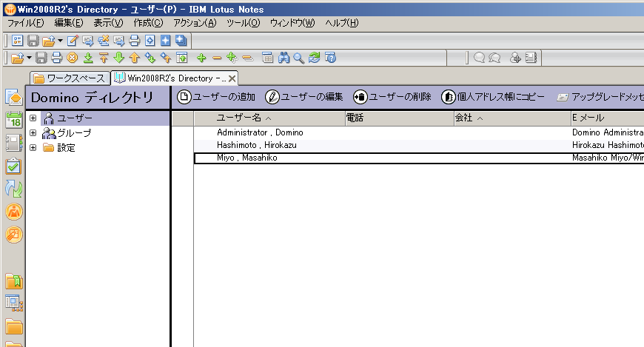This screenshot has height=347, width=644.
Task: Select the Hashimoto , Hirokazu row
Action: [x=419, y=145]
